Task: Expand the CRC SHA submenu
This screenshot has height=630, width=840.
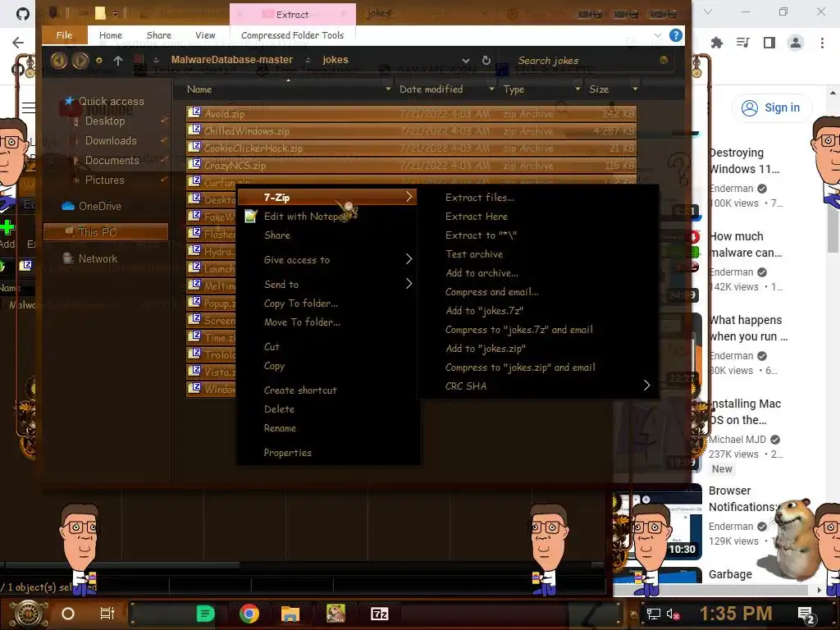Action: coord(646,386)
